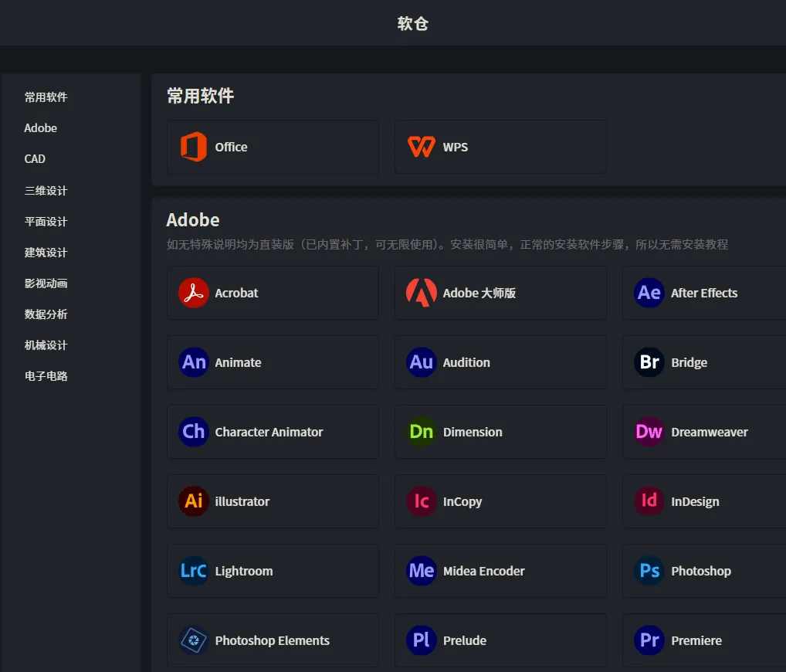Click the 常用软件 section heading
This screenshot has height=672, width=786.
pyautogui.click(x=200, y=96)
